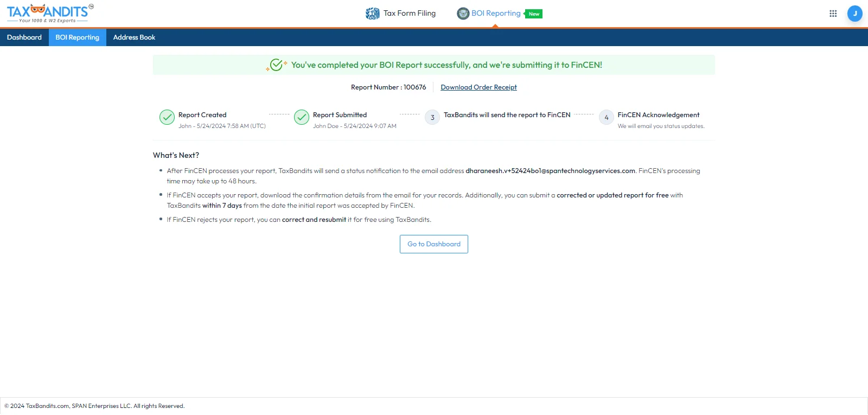The image size is (868, 415).
Task: Click the step 3 circle indicator
Action: [x=432, y=117]
